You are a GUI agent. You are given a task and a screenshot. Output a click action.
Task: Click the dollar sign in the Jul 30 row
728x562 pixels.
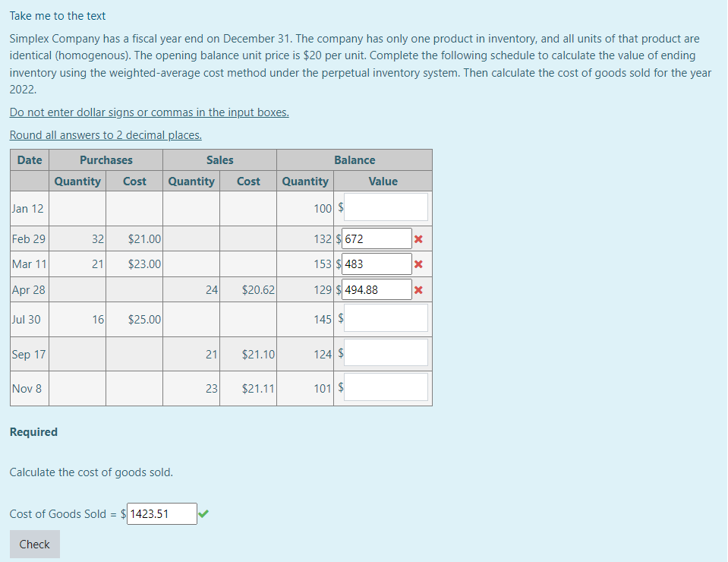pos(339,317)
